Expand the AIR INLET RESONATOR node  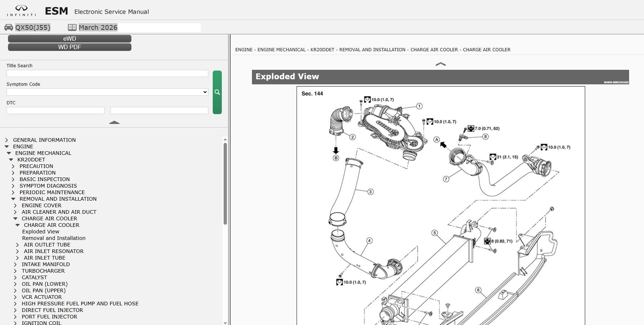[x=17, y=251]
